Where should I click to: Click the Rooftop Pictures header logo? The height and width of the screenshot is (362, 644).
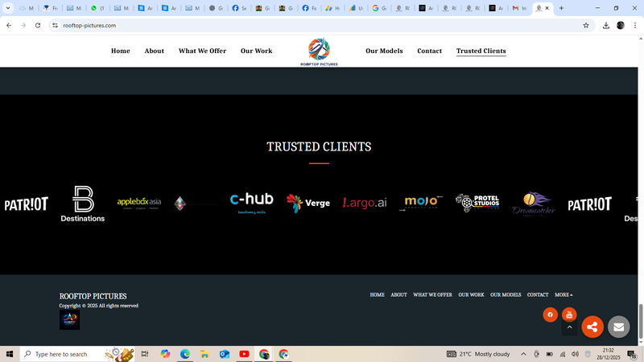click(319, 51)
